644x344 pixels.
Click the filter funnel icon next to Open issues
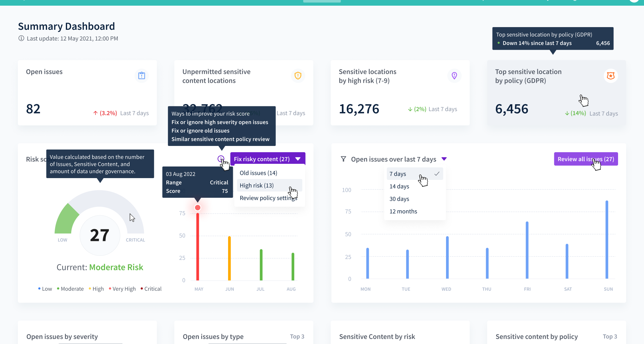[343, 159]
